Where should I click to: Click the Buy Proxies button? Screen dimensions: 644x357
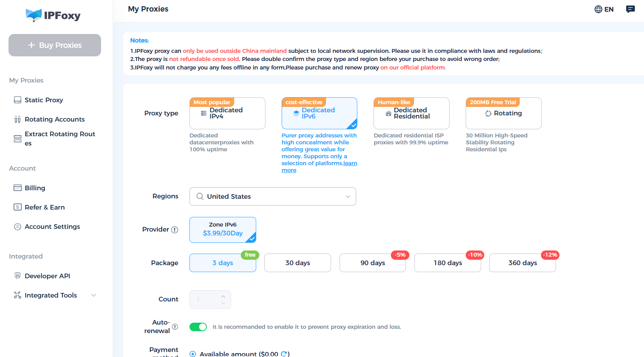(x=55, y=45)
